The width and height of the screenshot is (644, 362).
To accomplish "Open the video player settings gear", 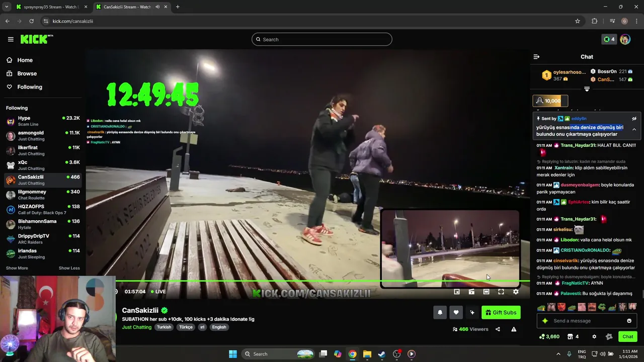I will [x=516, y=292].
